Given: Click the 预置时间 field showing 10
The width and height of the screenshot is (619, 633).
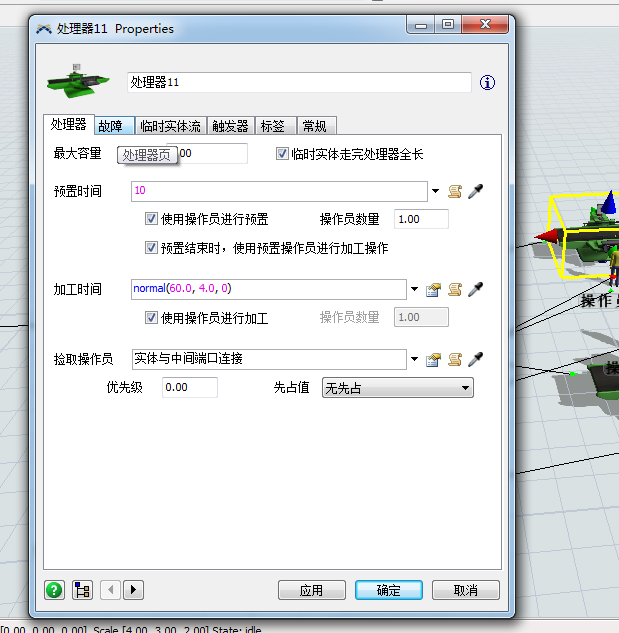Looking at the screenshot, I should coord(279,191).
